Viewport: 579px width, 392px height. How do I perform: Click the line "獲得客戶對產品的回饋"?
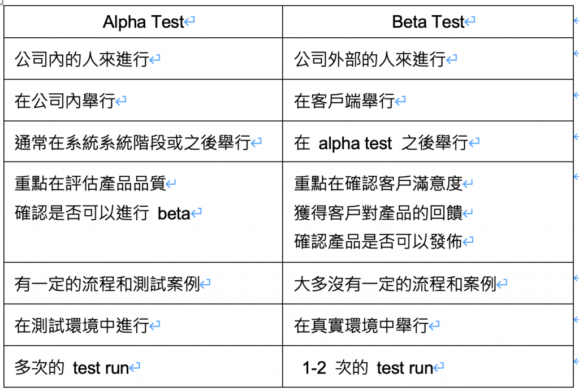pos(378,213)
